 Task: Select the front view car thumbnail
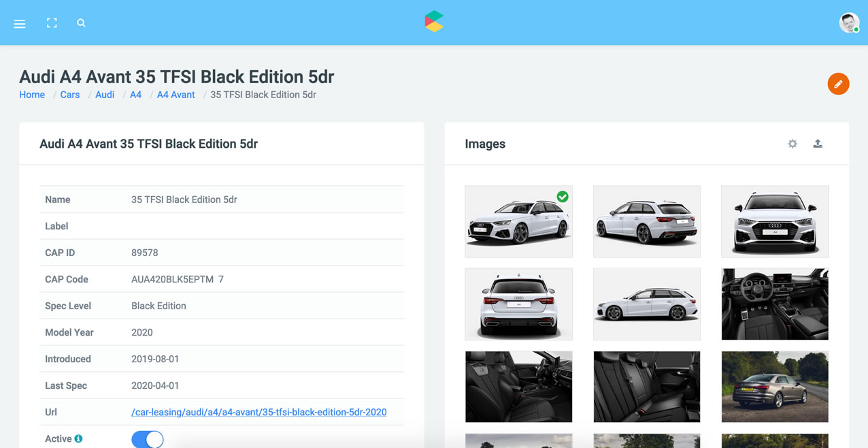pos(775,221)
